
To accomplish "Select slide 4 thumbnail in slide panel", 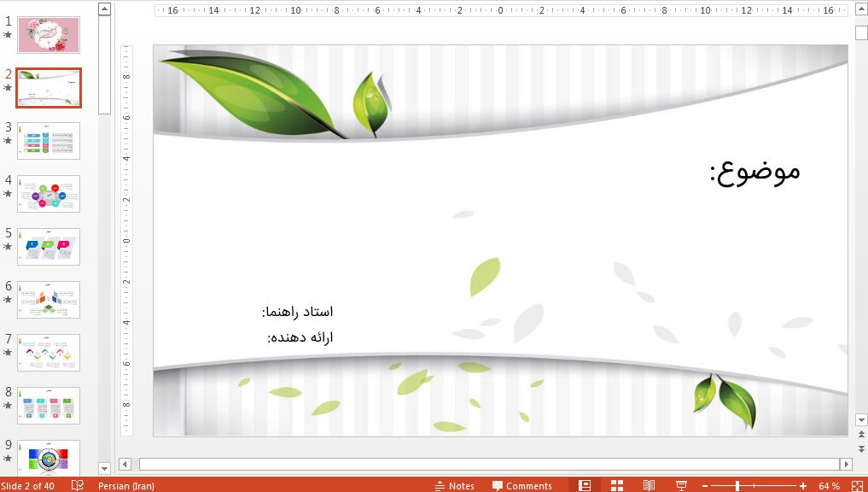I will 49,194.
